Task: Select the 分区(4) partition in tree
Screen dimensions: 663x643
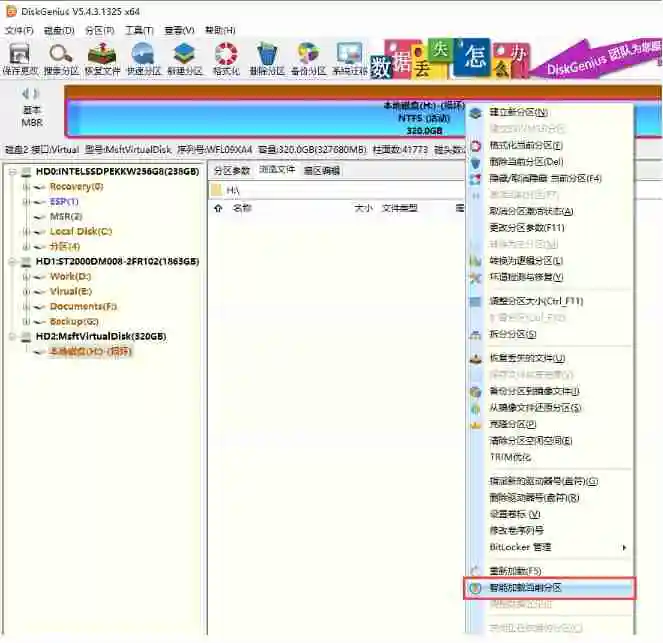Action: click(x=65, y=247)
